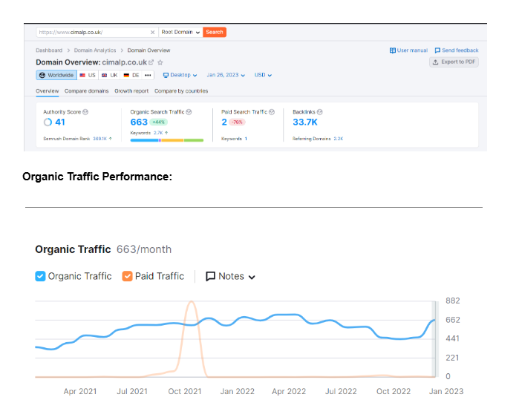
Task: Open the Jan 26, 2023 date dropdown
Action: tap(226, 75)
